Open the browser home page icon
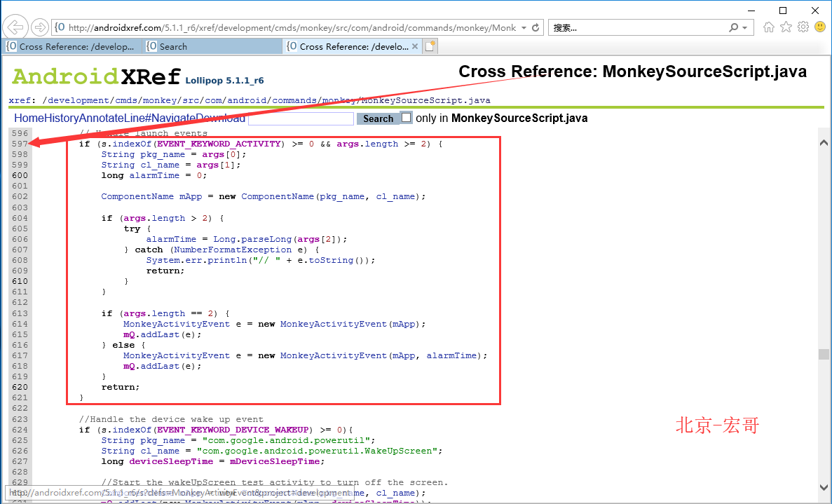This screenshot has width=832, height=504. click(x=769, y=27)
